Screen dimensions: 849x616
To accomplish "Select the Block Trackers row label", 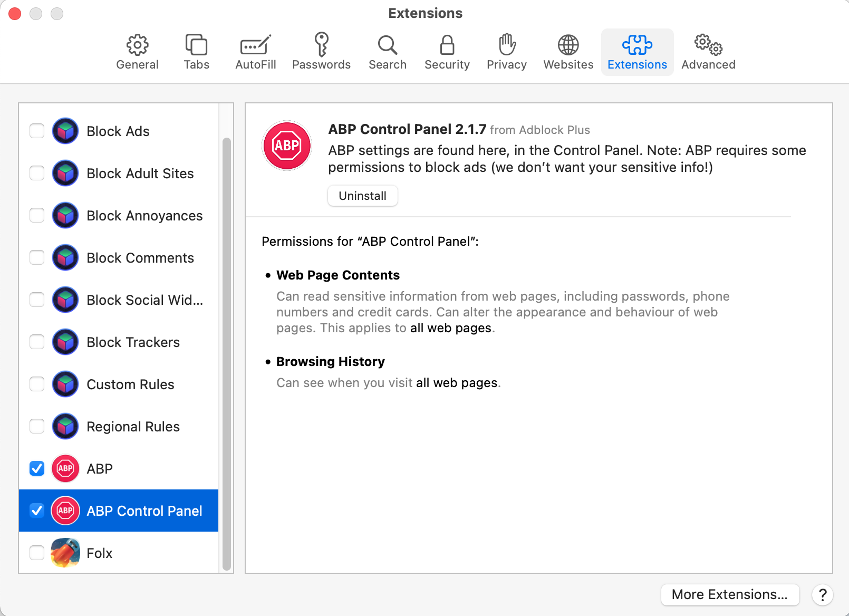I will tap(133, 342).
